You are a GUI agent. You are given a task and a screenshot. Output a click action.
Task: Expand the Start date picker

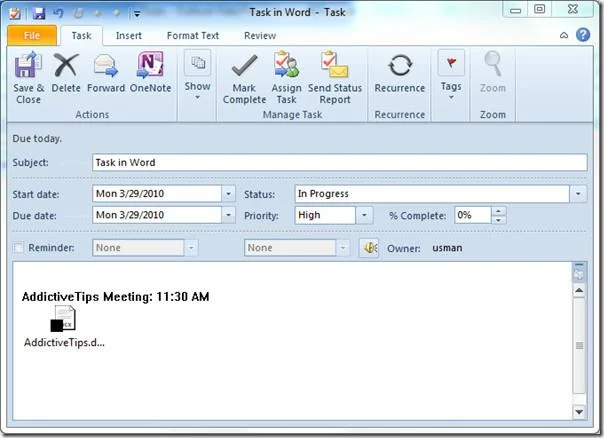pyautogui.click(x=228, y=194)
